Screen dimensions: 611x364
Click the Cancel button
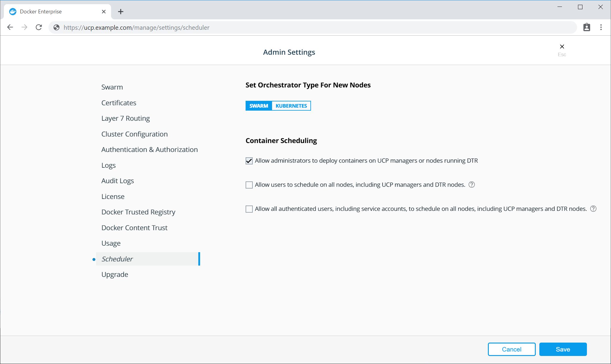(511, 349)
